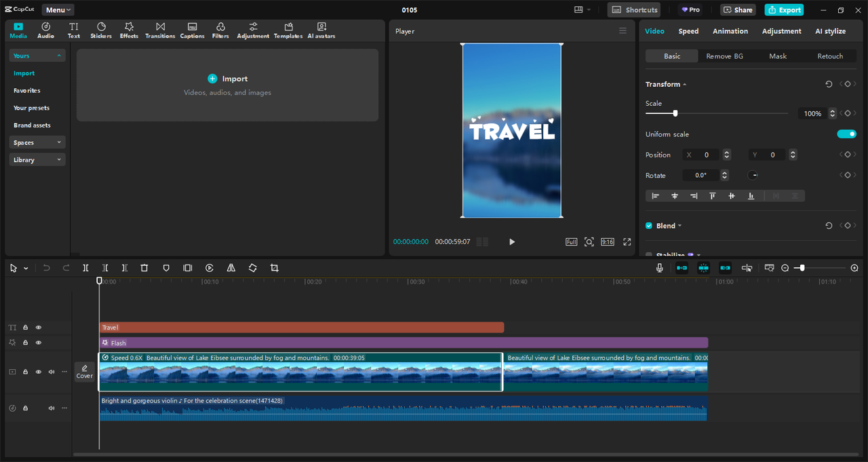The height and width of the screenshot is (462, 868).
Task: Click the Rotate icon in timeline toolbar
Action: click(x=252, y=268)
